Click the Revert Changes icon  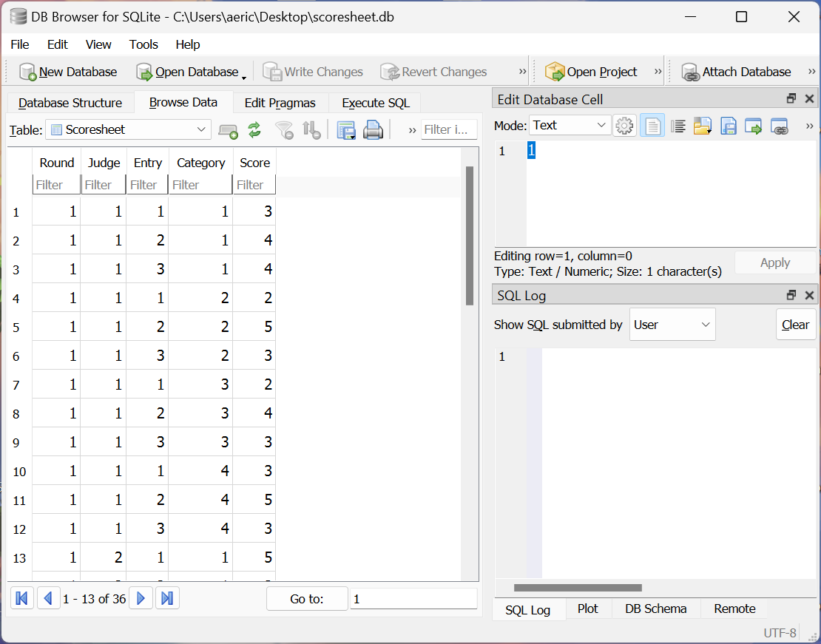tap(390, 72)
